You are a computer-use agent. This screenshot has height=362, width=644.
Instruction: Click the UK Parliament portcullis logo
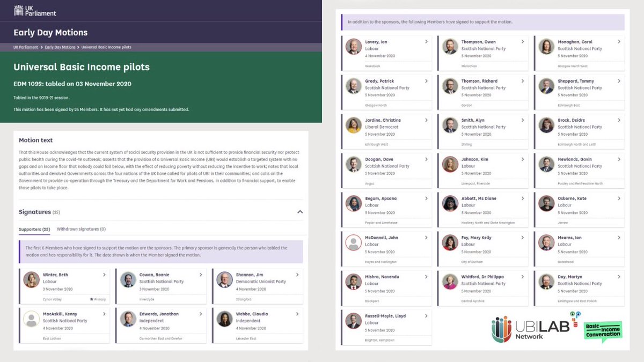(34, 10)
